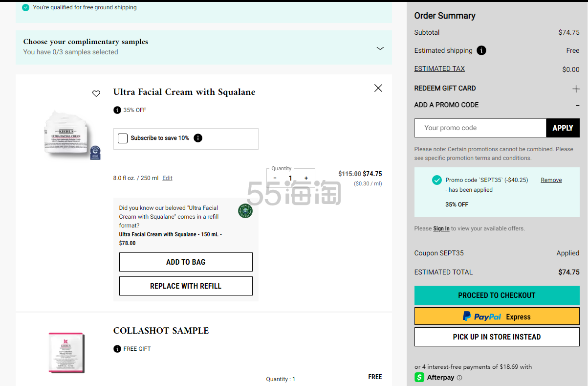Pay with PayPal Express
The image size is (588, 386).
(497, 317)
